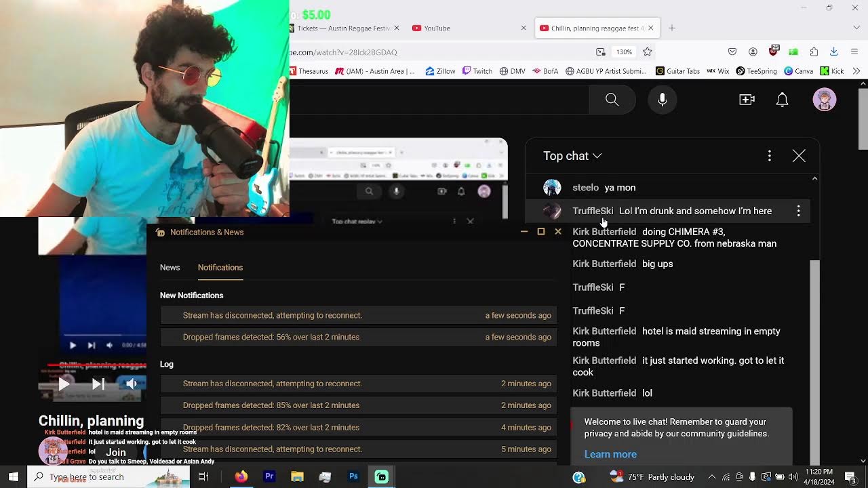Show more bookmarks overflow chevron
This screenshot has width=868, height=488.
(856, 70)
